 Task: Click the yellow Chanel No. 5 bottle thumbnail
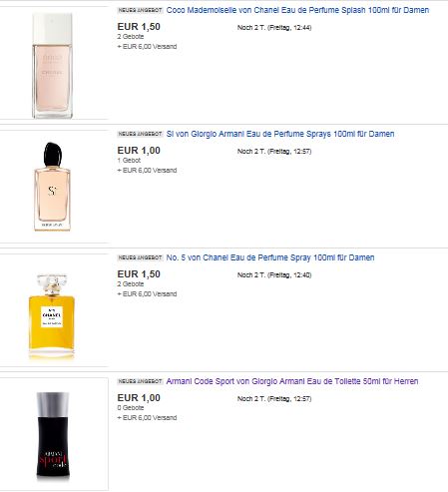click(52, 316)
